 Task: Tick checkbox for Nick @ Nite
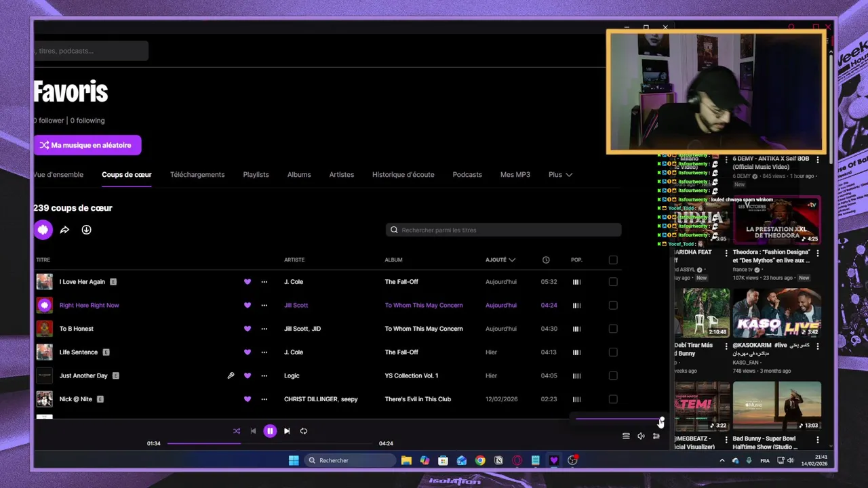tap(613, 399)
